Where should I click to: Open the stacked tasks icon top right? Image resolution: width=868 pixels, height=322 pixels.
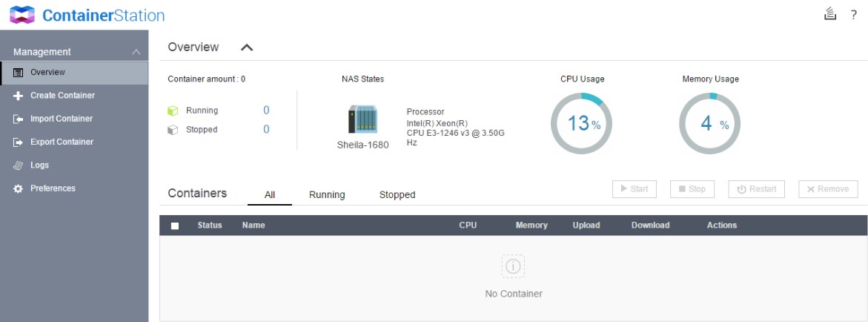(830, 14)
